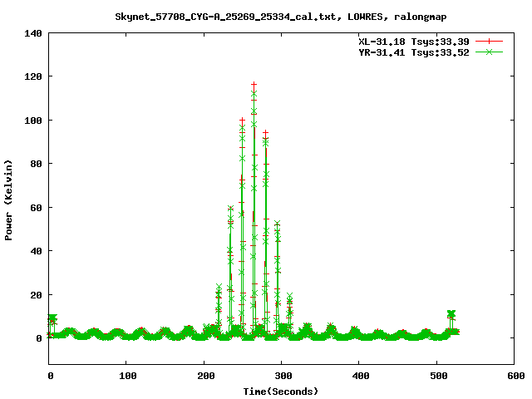Click the Power (Kelvin) y-axis label
This screenshot has height=399, width=532.
pyautogui.click(x=8, y=200)
